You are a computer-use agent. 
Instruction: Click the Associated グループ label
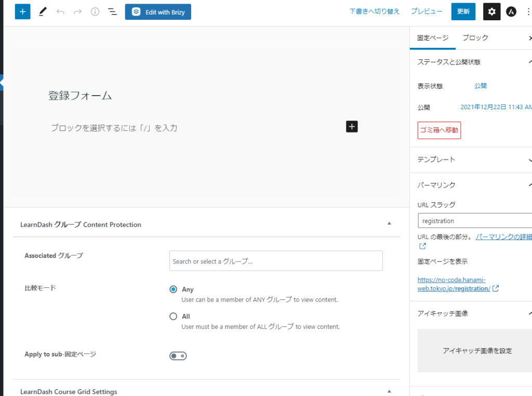(x=54, y=256)
